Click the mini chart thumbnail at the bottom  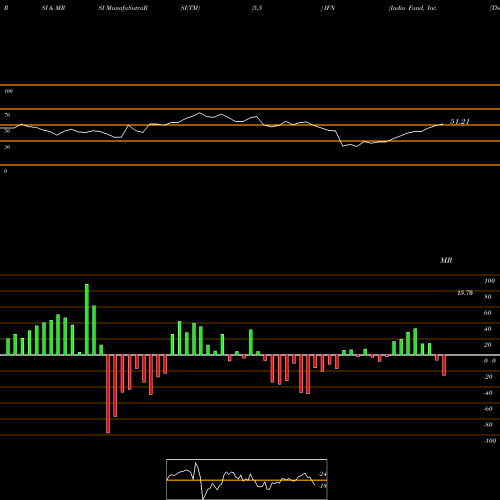(x=247, y=479)
